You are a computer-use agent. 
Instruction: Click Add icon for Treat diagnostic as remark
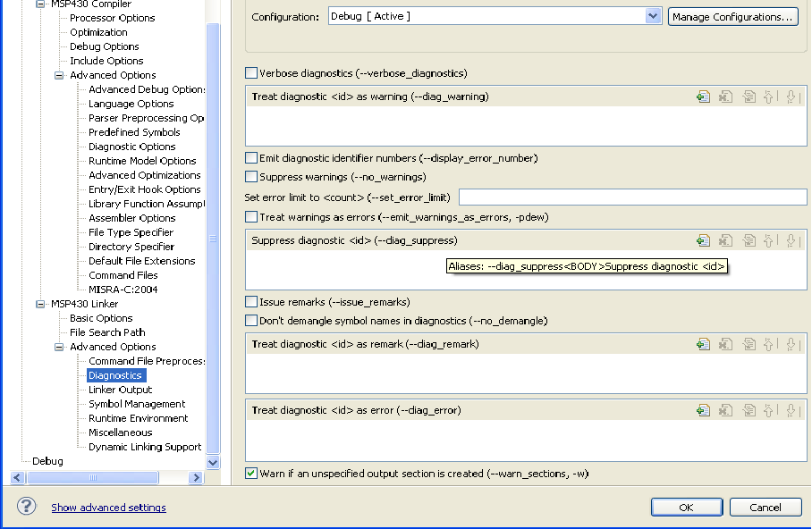pyautogui.click(x=704, y=344)
